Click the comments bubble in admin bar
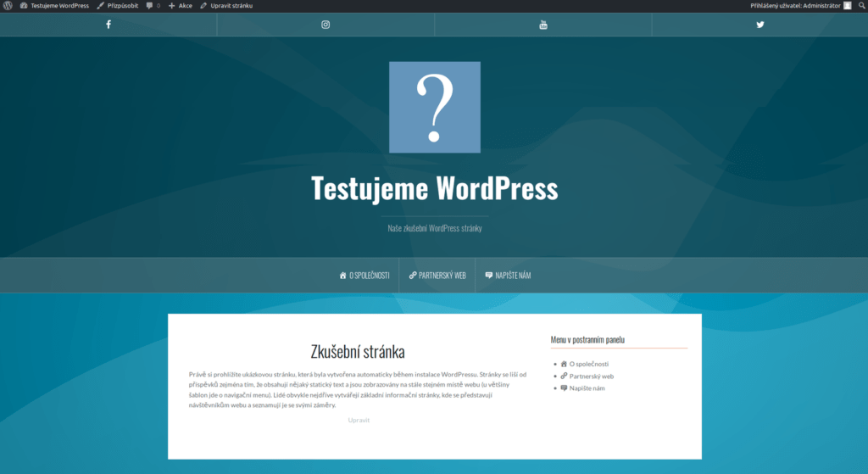868x474 pixels. click(153, 6)
